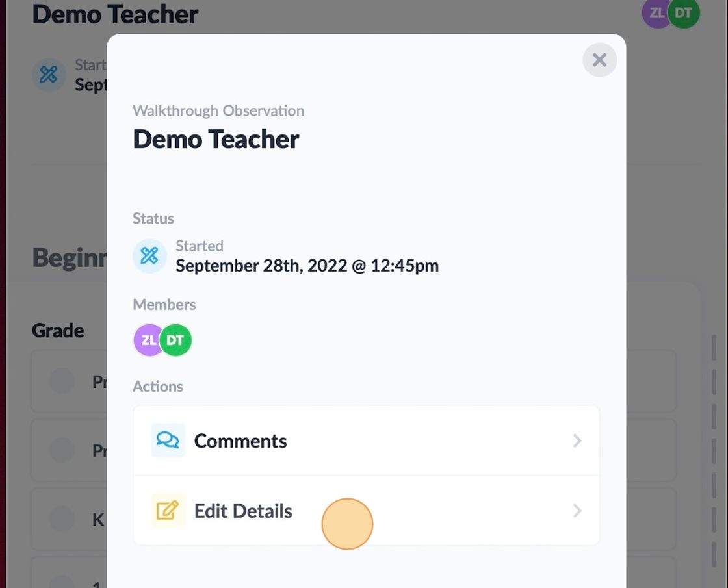Click the Demo Teacher title in the dialog

click(216, 140)
